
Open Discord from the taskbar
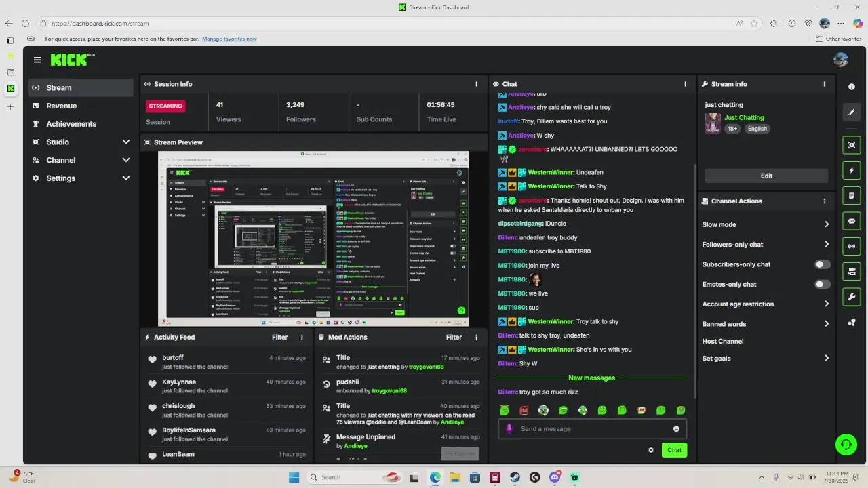pyautogui.click(x=555, y=477)
